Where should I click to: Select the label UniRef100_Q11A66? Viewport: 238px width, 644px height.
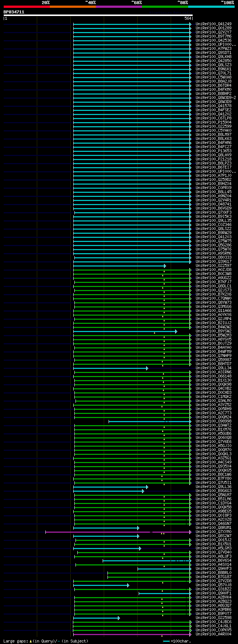click(x=213, y=310)
